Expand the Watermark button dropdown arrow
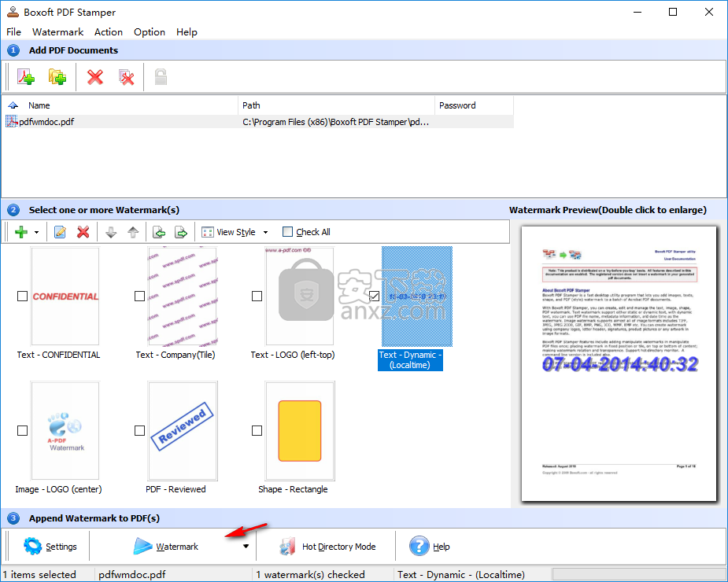 [246, 547]
